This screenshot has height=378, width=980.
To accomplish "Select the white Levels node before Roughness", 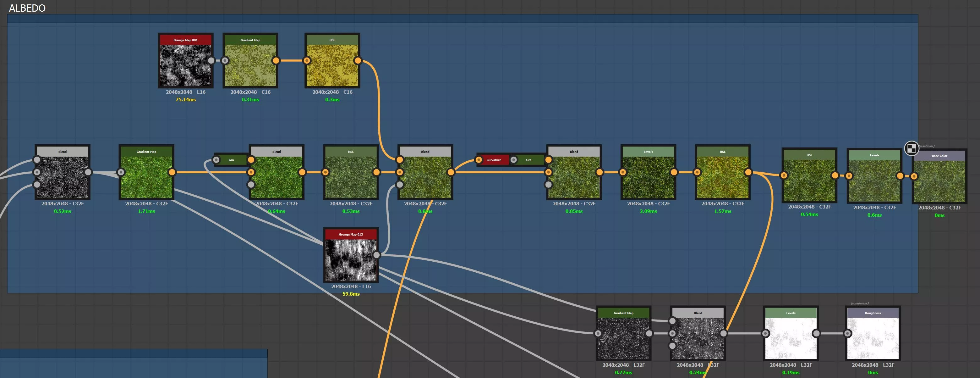I will click(791, 338).
